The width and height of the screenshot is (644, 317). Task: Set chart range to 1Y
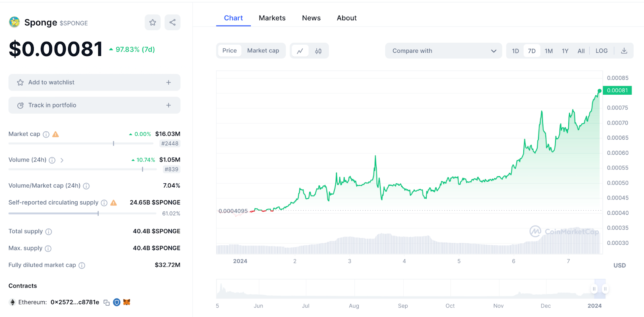pyautogui.click(x=565, y=51)
